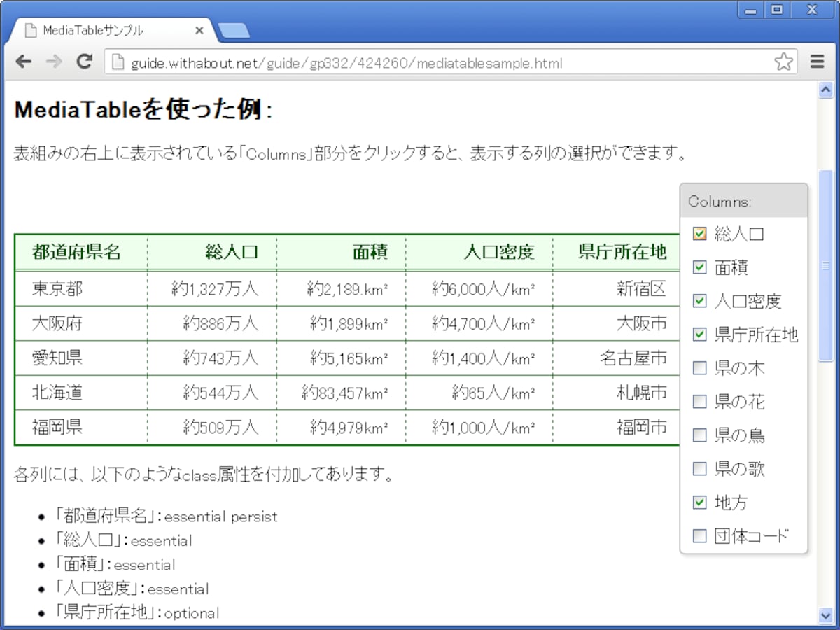Enable the 県の木 column checkbox
The image size is (840, 630).
pyautogui.click(x=699, y=368)
